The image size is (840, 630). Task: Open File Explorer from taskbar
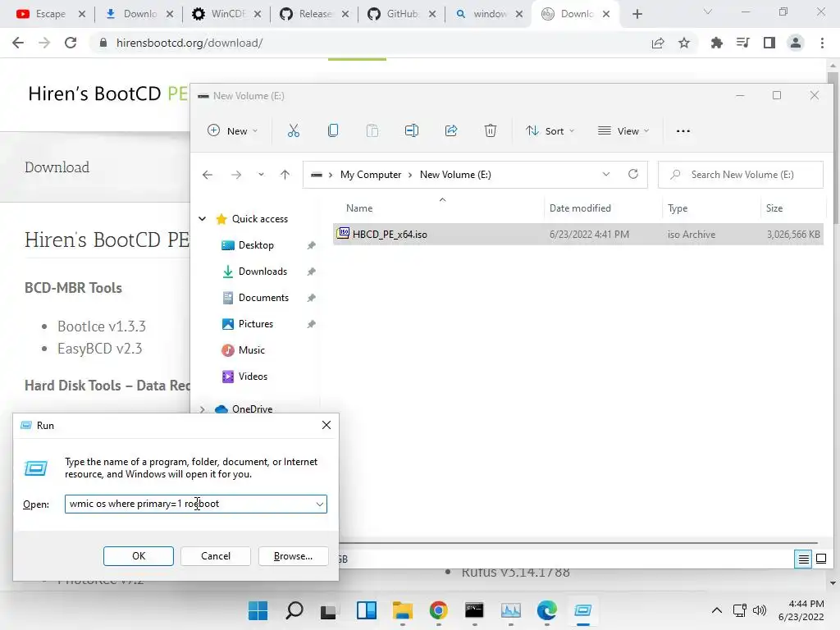(x=402, y=610)
